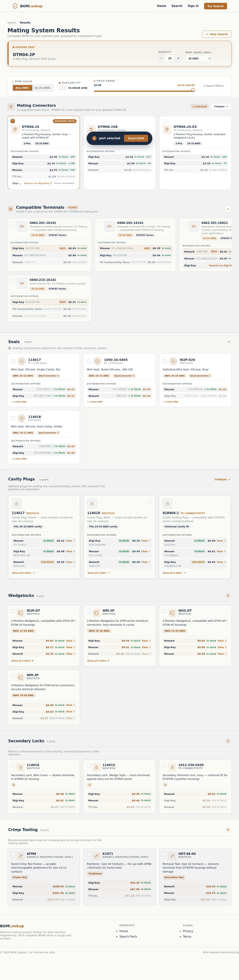Click the 828904-1 cavity plug icon
This screenshot has height=980, width=239.
tap(167, 504)
